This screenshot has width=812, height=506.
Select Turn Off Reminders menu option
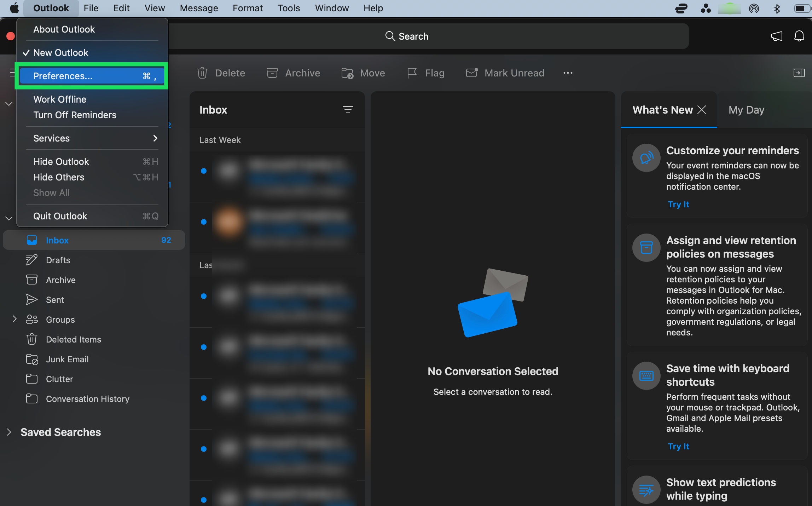coord(75,115)
